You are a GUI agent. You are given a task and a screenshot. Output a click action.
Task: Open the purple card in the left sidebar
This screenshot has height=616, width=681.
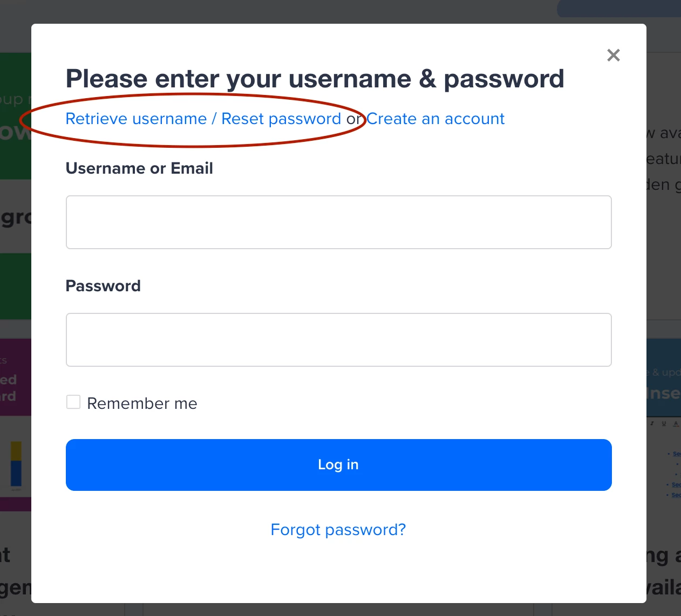pos(15,378)
